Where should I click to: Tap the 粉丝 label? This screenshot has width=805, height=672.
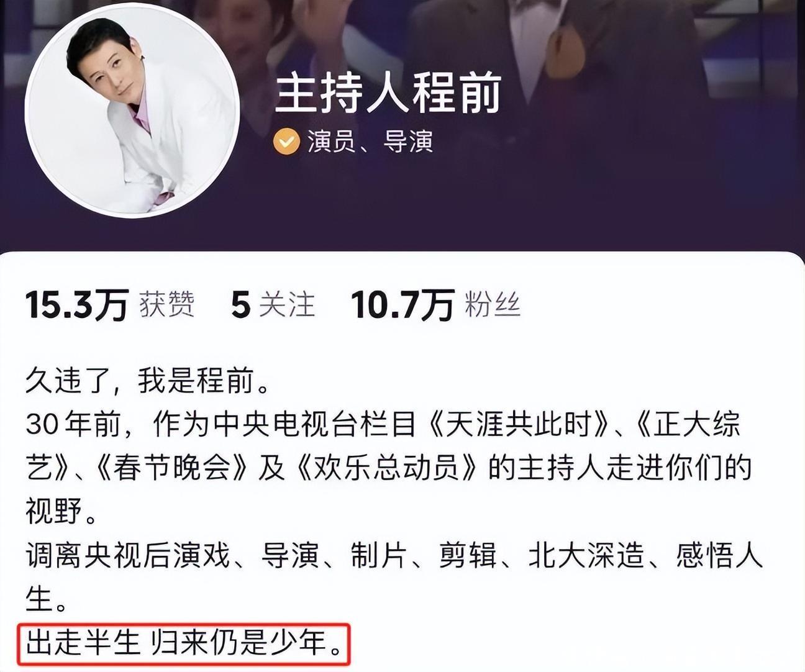click(492, 305)
